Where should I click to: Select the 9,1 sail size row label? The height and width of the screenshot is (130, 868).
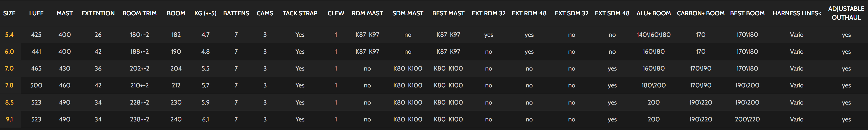9,119
